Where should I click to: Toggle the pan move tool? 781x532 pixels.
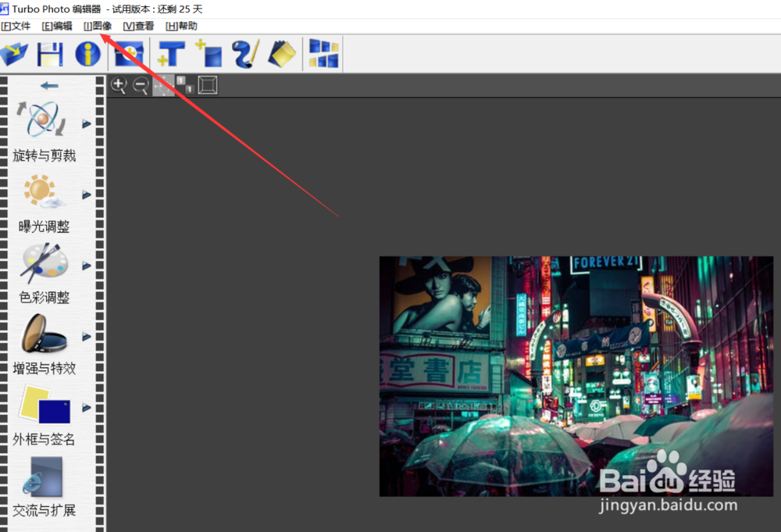point(163,85)
